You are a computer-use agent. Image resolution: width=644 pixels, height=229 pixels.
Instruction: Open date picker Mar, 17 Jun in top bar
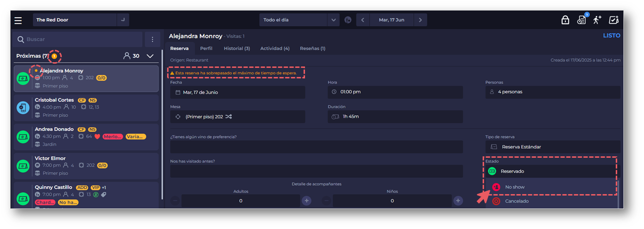tap(391, 20)
